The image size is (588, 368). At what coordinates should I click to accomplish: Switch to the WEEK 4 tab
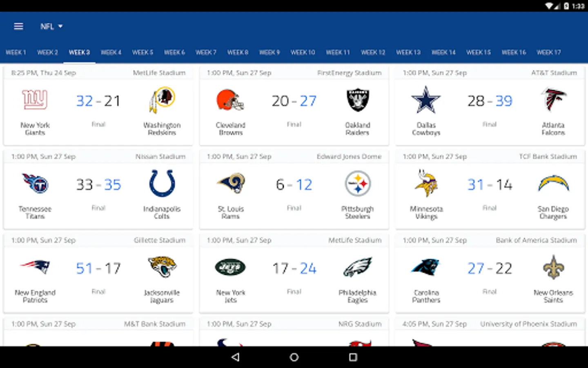pos(111,52)
